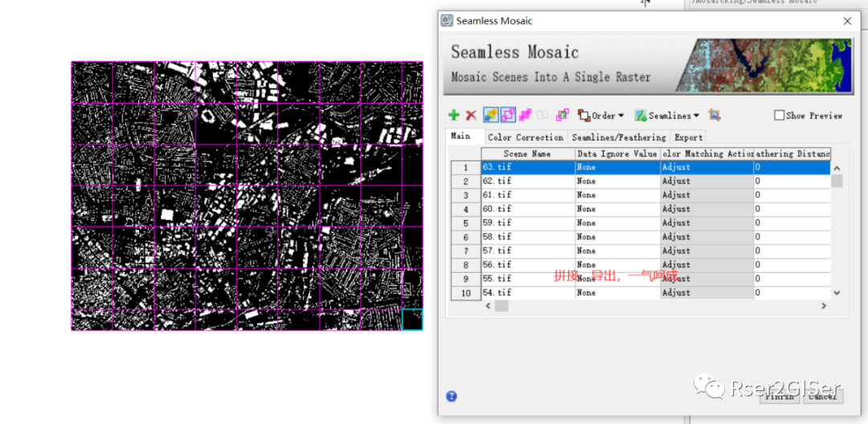Click the blue help question mark icon

click(x=452, y=396)
